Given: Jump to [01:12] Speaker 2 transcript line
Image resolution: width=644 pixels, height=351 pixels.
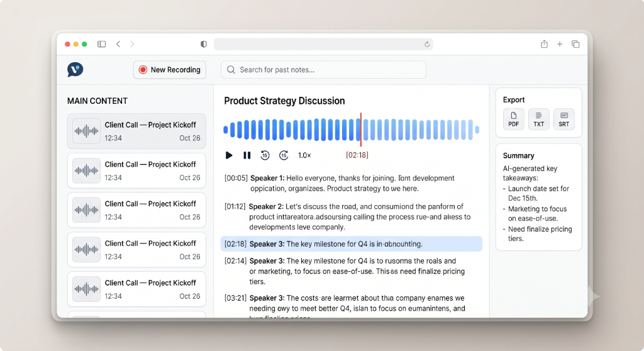Looking at the screenshot, I should [347, 216].
